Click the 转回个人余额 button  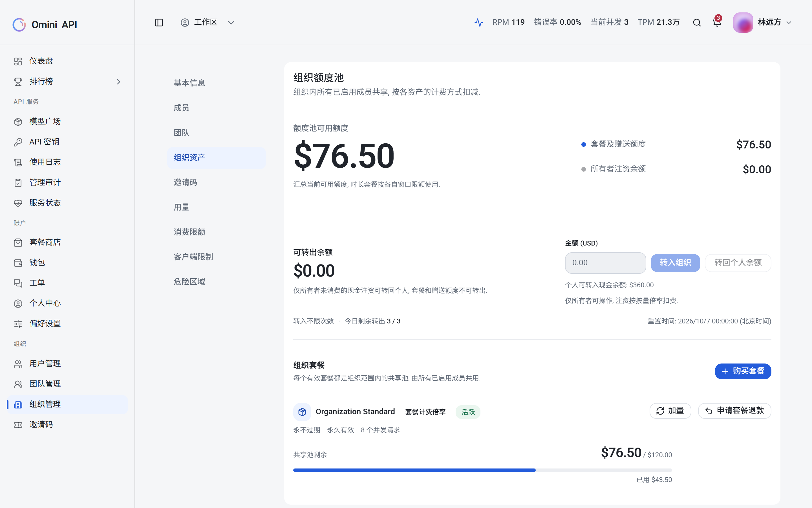click(x=738, y=263)
